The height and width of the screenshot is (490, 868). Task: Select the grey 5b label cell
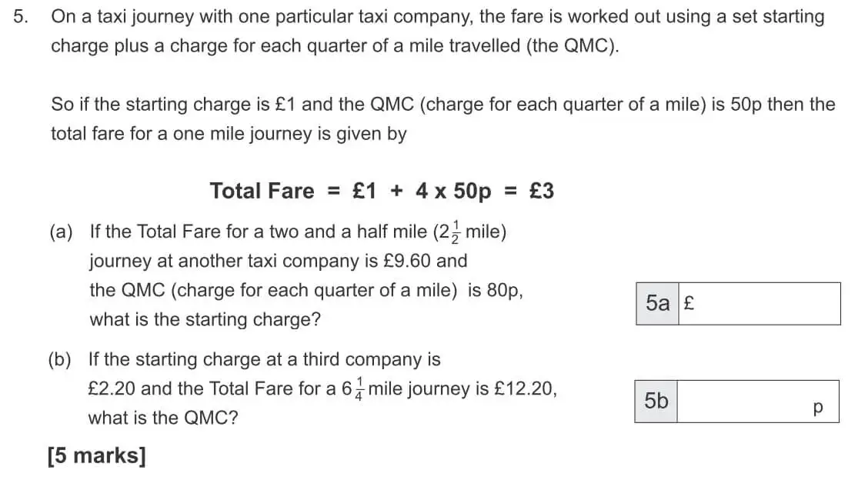(656, 402)
